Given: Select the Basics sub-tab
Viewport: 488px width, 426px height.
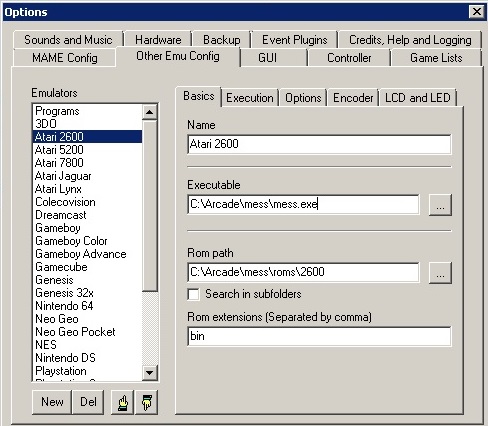Looking at the screenshot, I should point(199,97).
